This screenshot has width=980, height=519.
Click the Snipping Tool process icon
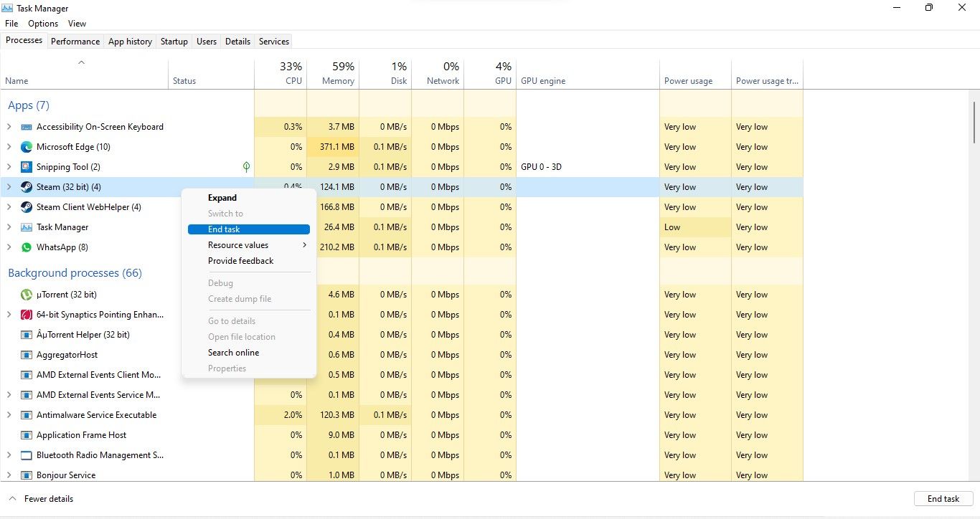pyautogui.click(x=27, y=167)
